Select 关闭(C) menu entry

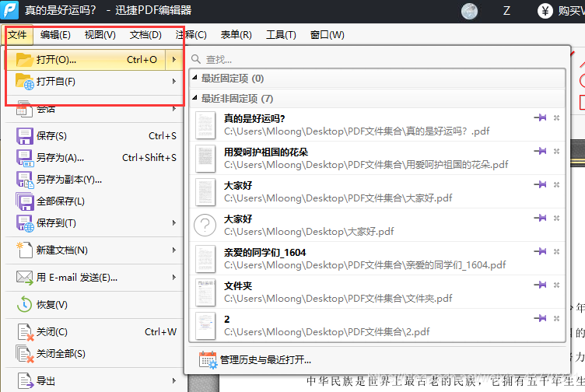coord(95,332)
